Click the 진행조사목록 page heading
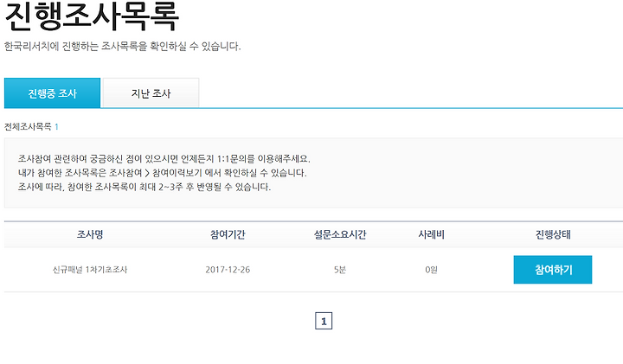The height and width of the screenshot is (364, 623). tap(92, 16)
